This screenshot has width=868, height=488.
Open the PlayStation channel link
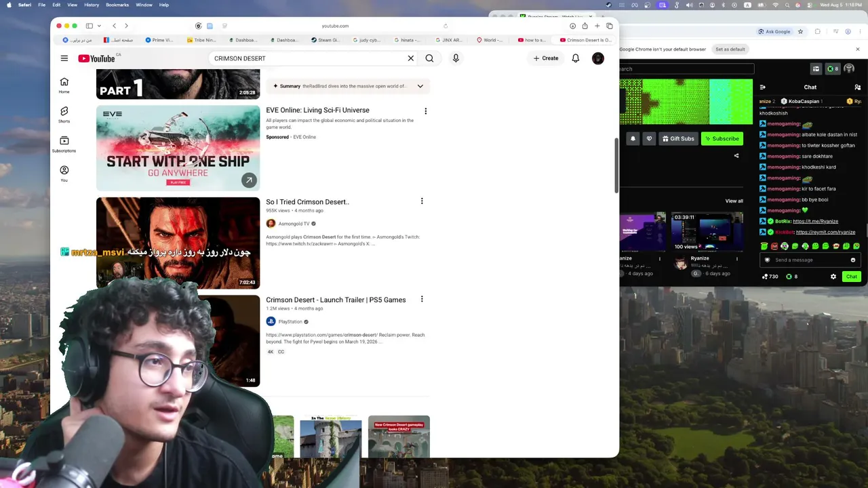290,321
